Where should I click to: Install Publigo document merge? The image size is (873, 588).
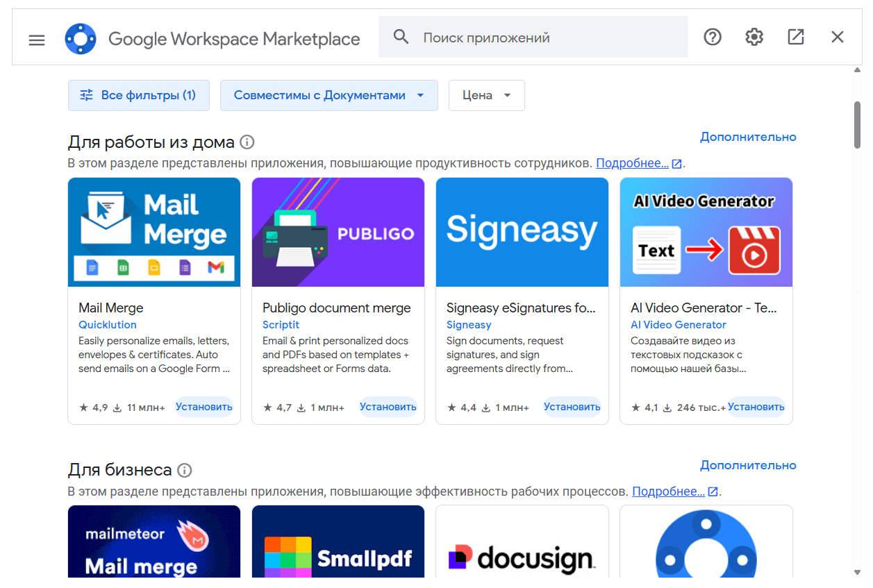click(x=388, y=407)
